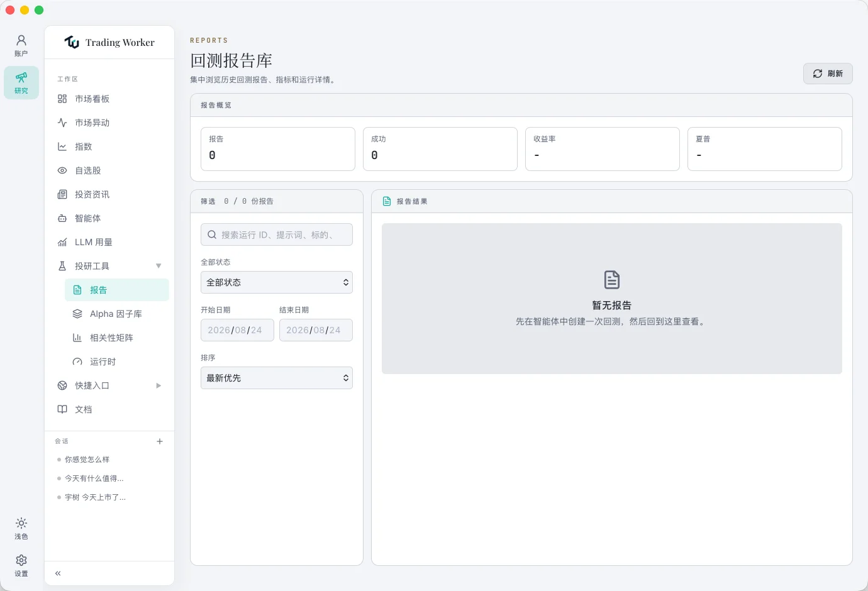
Task: Click the 收益率 summary card
Action: pyautogui.click(x=603, y=149)
